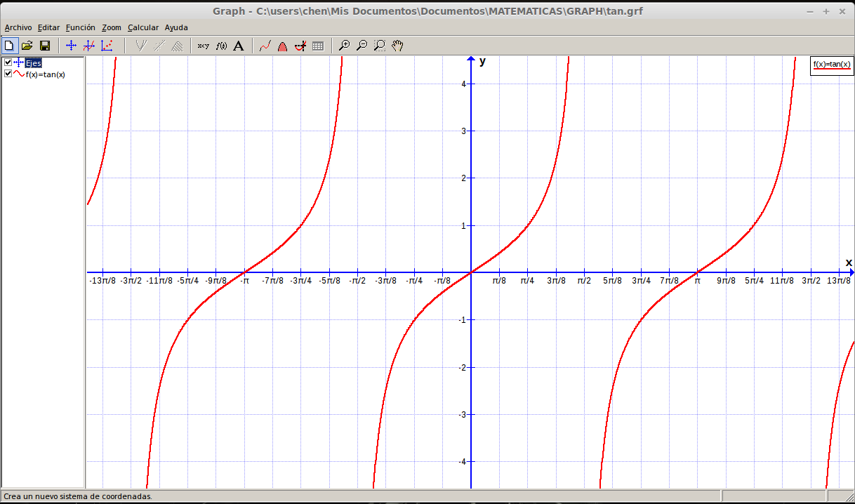Viewport: 855px width, 504px height.
Task: Open the Calcular menu
Action: (143, 27)
